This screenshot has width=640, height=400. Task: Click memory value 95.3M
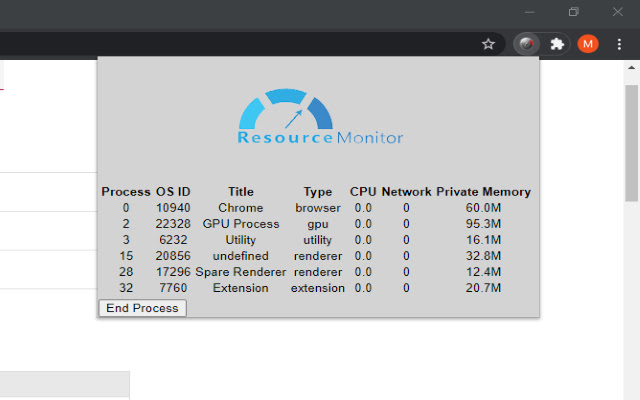tap(483, 224)
